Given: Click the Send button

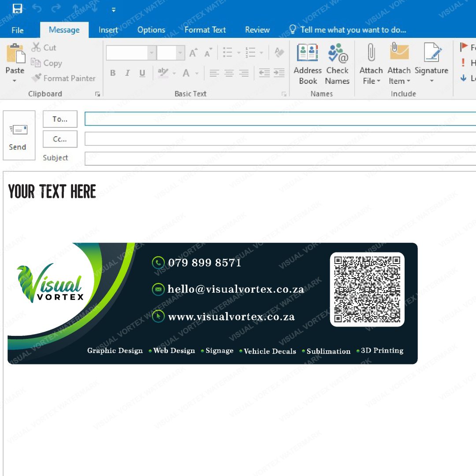Looking at the screenshot, I should click(19, 135).
